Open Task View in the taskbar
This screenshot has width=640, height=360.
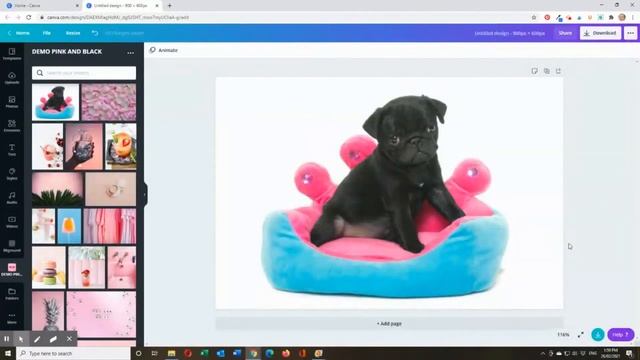click(154, 353)
